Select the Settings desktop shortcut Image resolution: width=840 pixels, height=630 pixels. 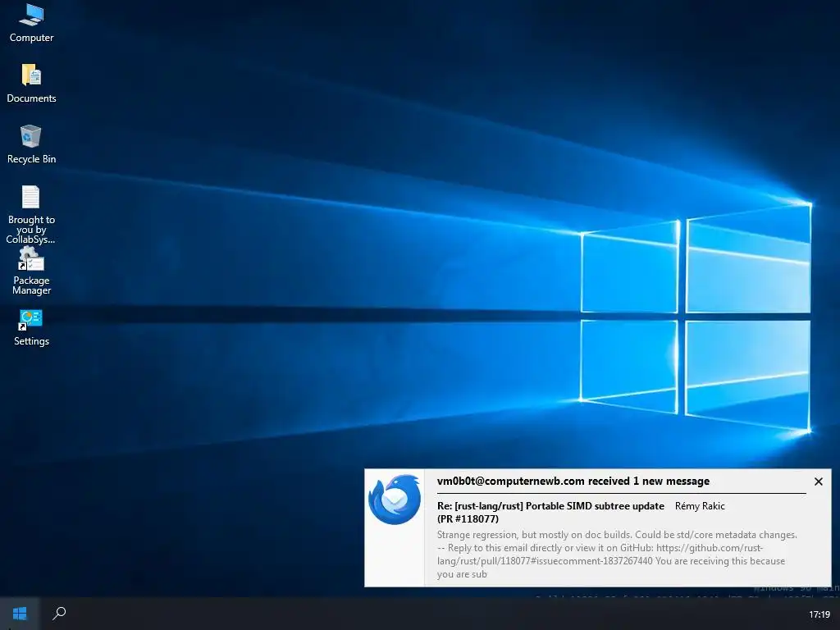[31, 328]
